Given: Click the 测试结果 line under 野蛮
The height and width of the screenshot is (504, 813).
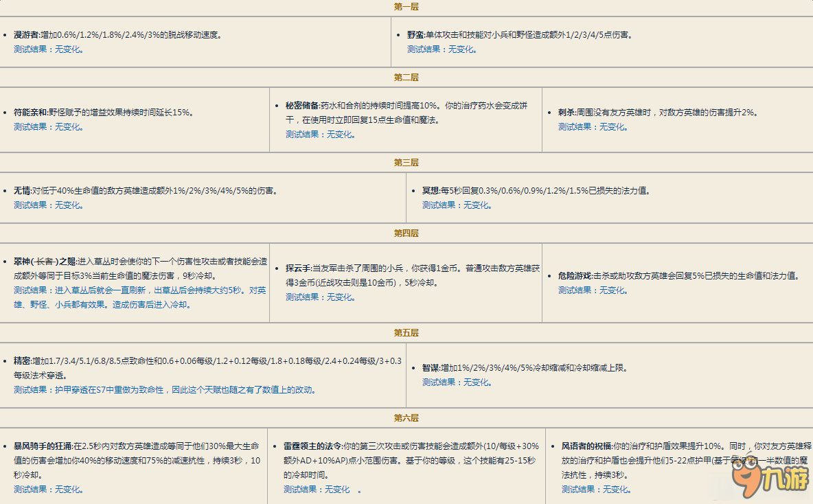Looking at the screenshot, I should tap(442, 49).
